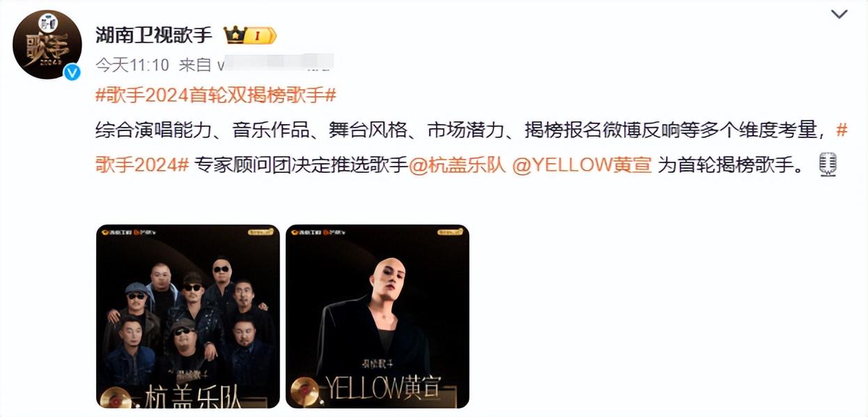This screenshot has width=868, height=417.
Task: Click the gold tag on YELLOW黄宣 poster corner
Action: [x=451, y=232]
